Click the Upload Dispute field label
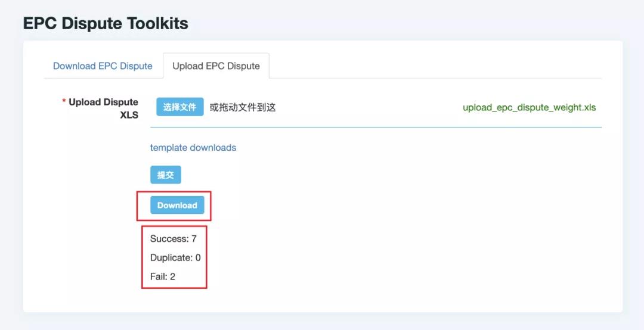The image size is (644, 330). click(103, 102)
